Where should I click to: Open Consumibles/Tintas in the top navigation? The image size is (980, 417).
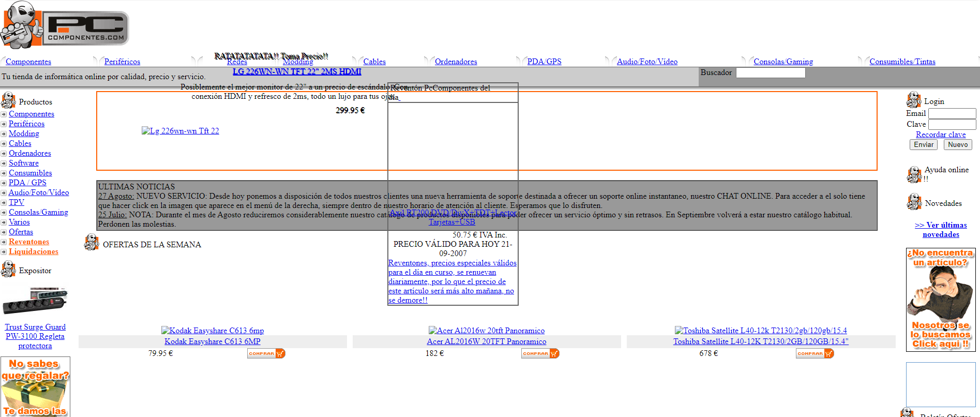coord(902,62)
